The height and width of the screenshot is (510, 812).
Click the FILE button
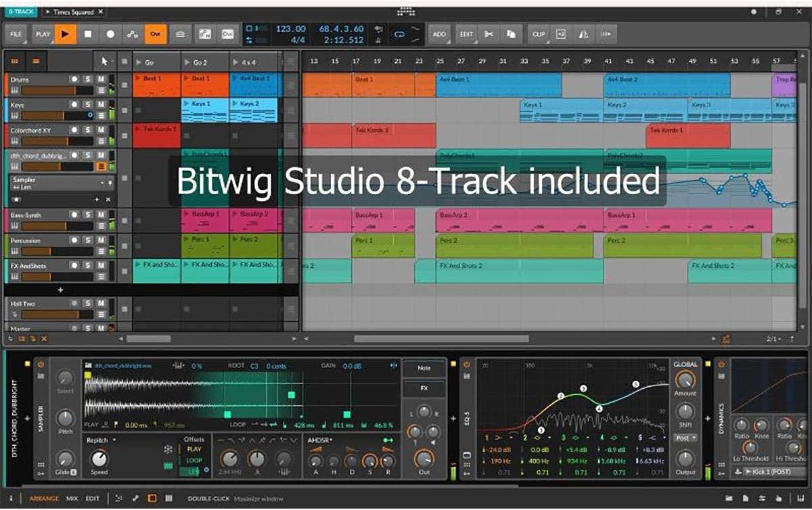(x=16, y=34)
